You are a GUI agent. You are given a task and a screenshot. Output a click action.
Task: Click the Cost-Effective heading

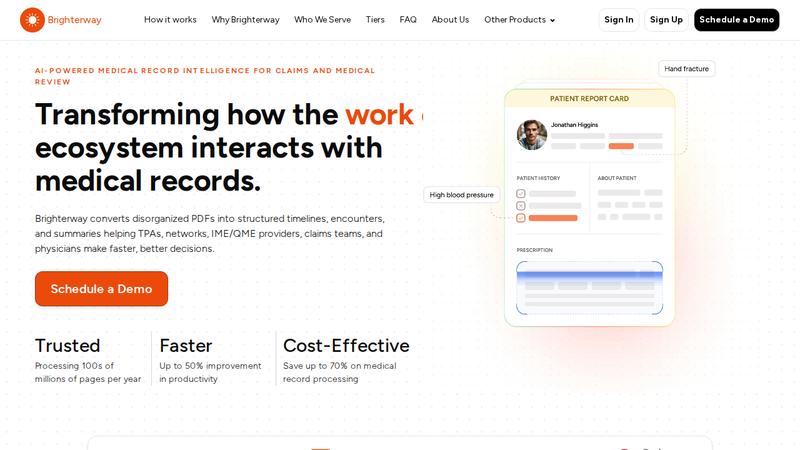(x=346, y=345)
